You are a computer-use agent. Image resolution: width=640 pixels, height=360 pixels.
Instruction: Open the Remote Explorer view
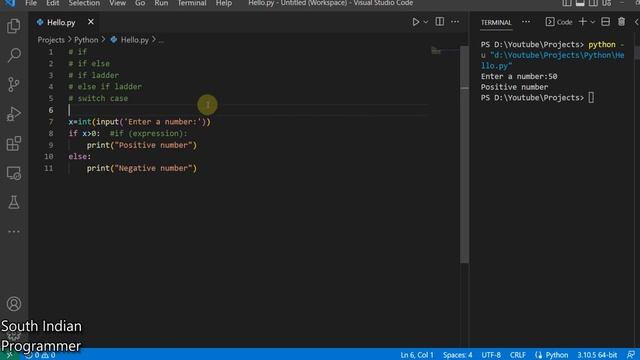tap(13, 173)
